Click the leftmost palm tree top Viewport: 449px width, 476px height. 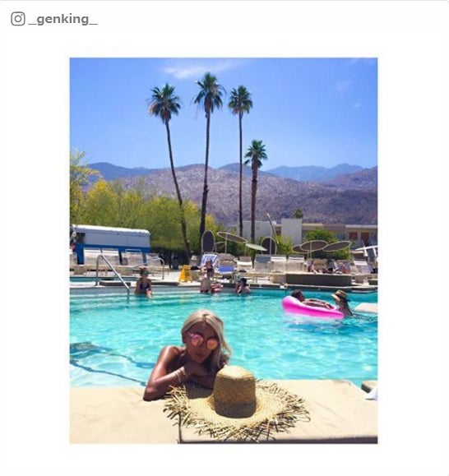[164, 104]
